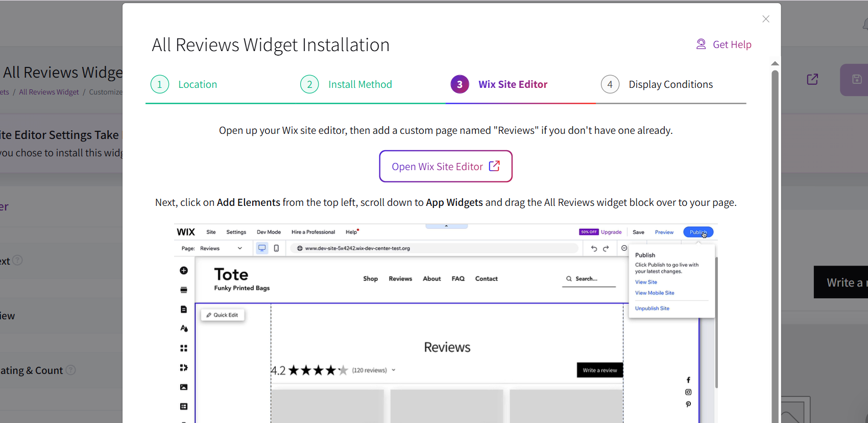Click the Open Wix Site Editor button
Image resolution: width=868 pixels, height=423 pixels.
tap(446, 166)
